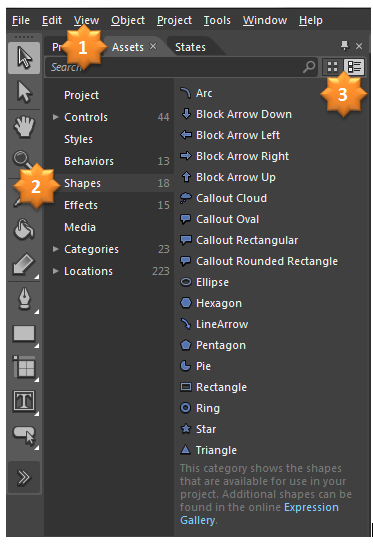
Task: Open the Window menu
Action: coord(265,20)
